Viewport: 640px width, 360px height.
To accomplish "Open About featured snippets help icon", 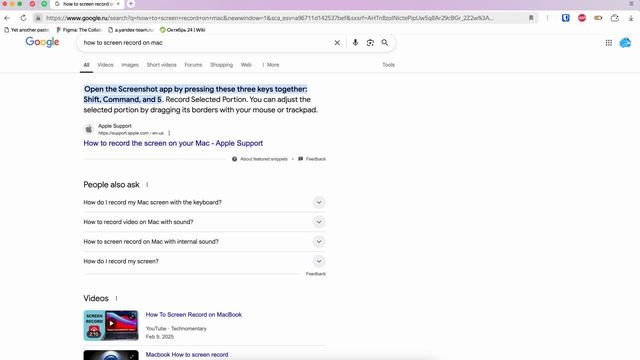I will pyautogui.click(x=234, y=159).
